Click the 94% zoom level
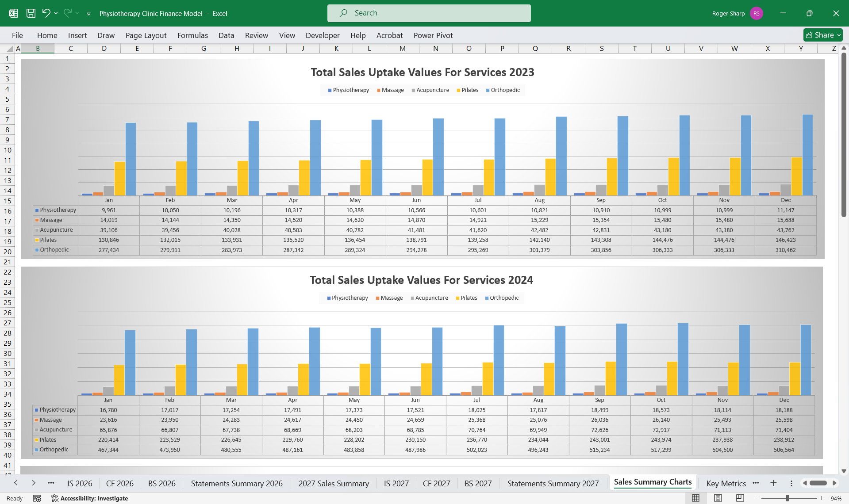Viewport: 849px width, 504px height. pyautogui.click(x=836, y=498)
